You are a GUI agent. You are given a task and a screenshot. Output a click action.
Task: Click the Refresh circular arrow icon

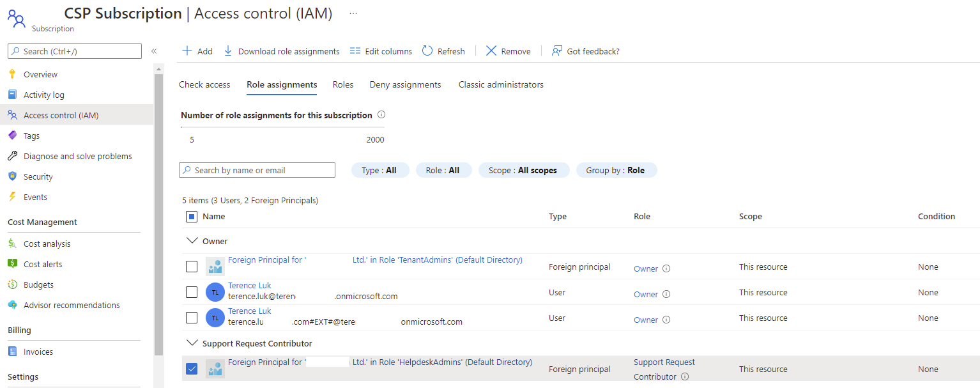coord(427,50)
